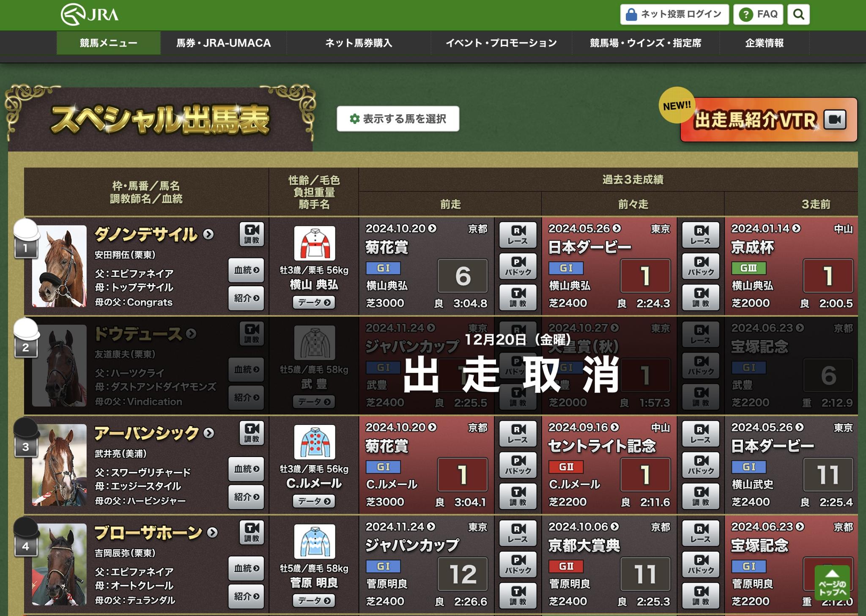The height and width of the screenshot is (616, 866).
Task: Expand ダノンデサイル's 血統 pedigree details
Action: (246, 270)
